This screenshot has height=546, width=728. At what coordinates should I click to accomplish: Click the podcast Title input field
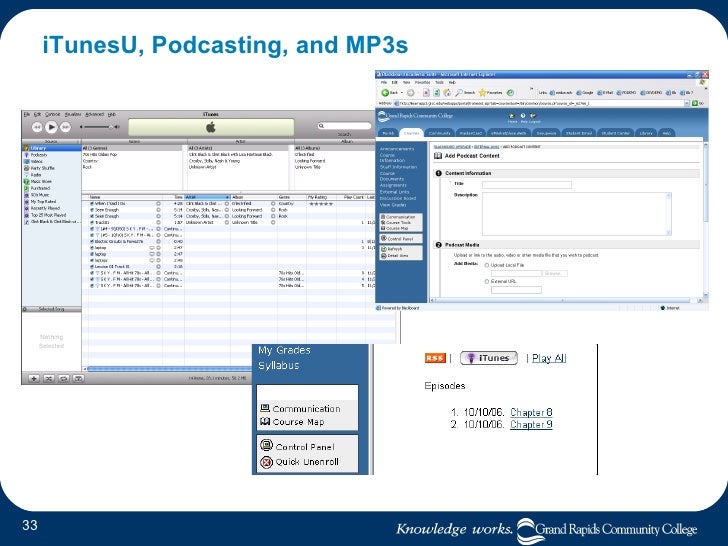point(527,185)
